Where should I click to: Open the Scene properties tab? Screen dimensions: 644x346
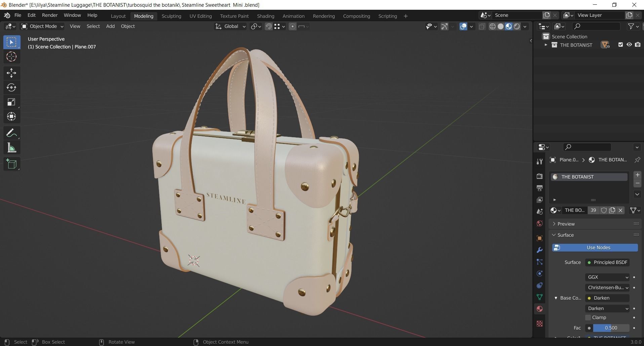[x=539, y=212]
